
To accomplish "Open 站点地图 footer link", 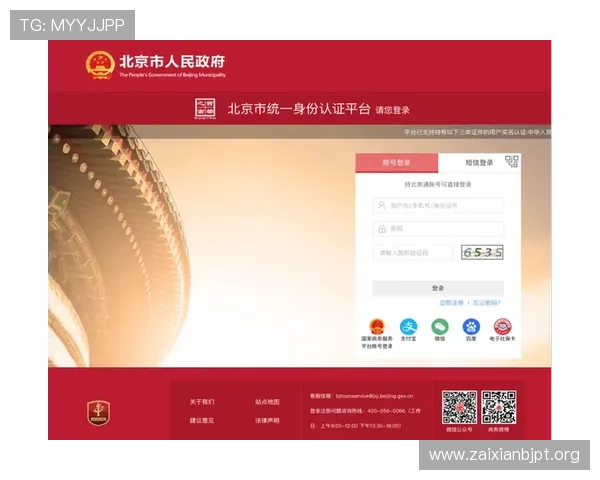I will (267, 402).
